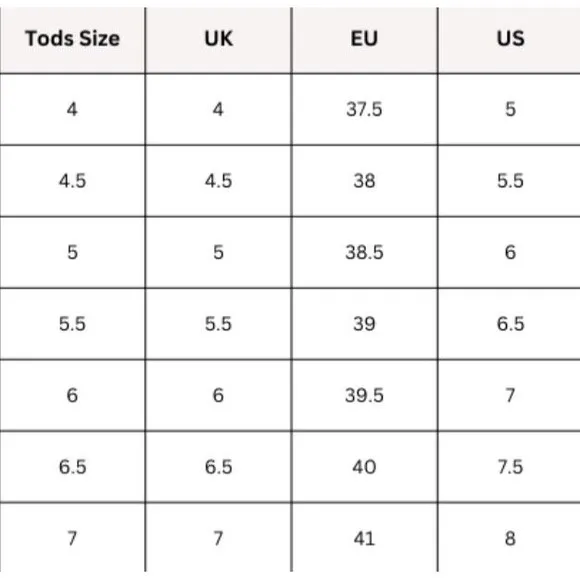Select the EU 38 cell
Image resolution: width=580 pixels, height=580 pixels.
click(x=364, y=181)
